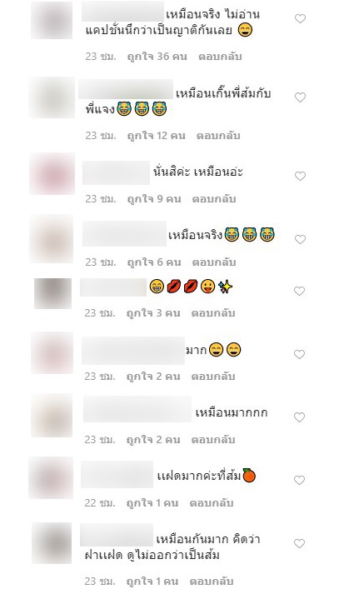Image resolution: width=364 pixels, height=594 pixels.
Task: Heart the 'มาก' comment with two smileys
Action: tap(299, 354)
